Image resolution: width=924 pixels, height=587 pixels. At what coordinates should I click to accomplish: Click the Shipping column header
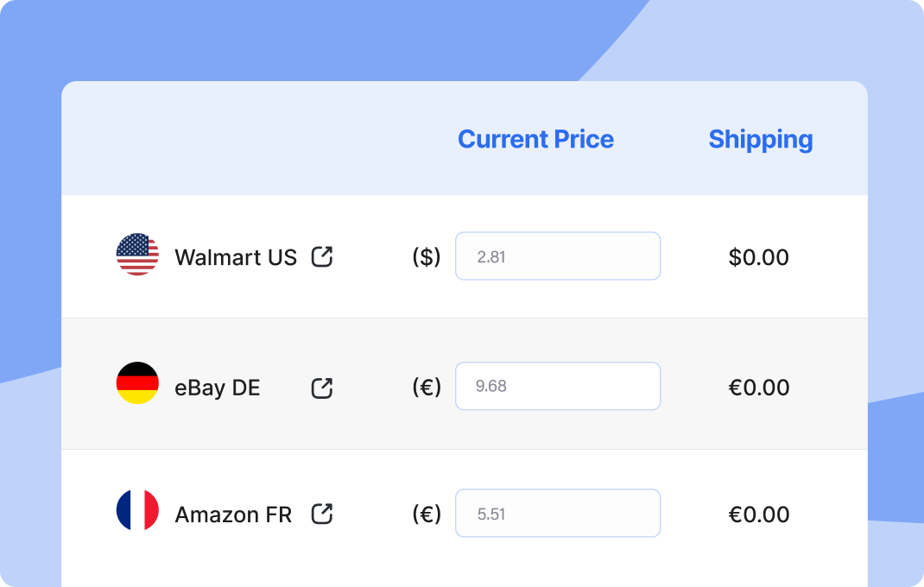(x=760, y=140)
